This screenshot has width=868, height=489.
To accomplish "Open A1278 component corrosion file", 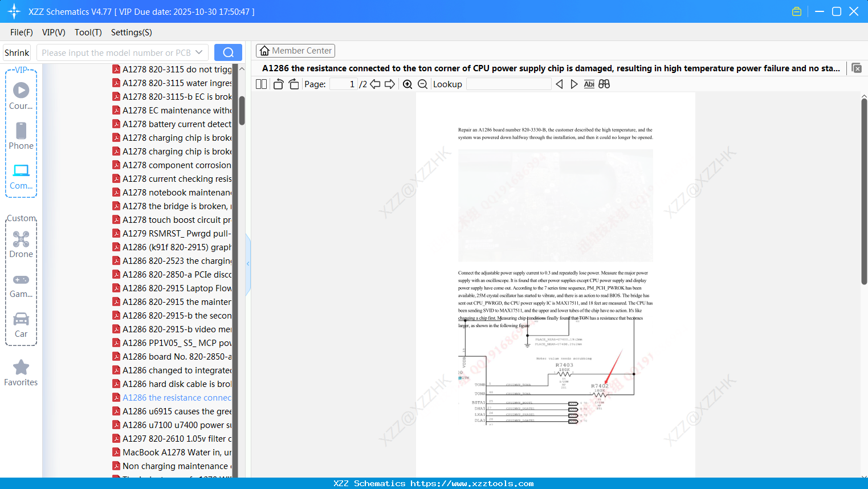I will pos(172,165).
